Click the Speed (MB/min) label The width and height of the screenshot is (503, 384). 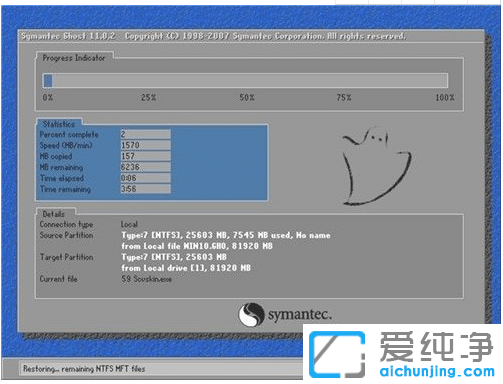click(x=66, y=146)
